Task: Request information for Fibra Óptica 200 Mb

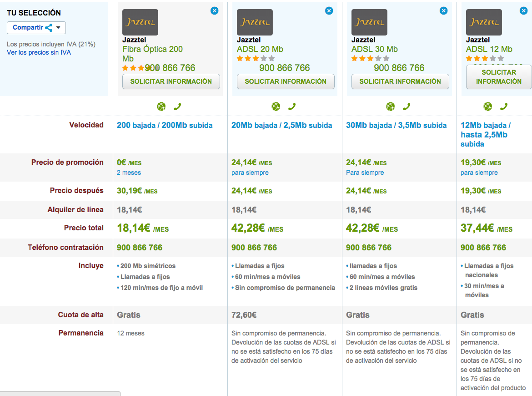Action: [171, 81]
